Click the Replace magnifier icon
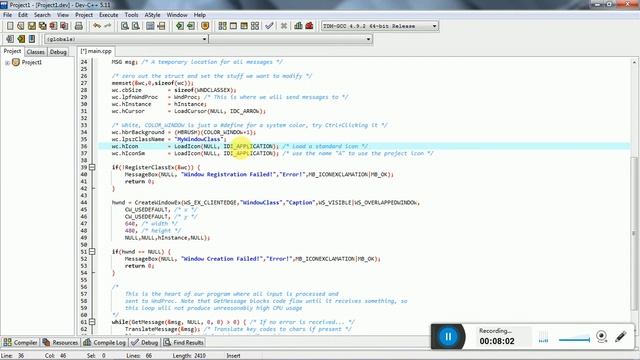Screen dimensions: 640x360 [x=136, y=26]
